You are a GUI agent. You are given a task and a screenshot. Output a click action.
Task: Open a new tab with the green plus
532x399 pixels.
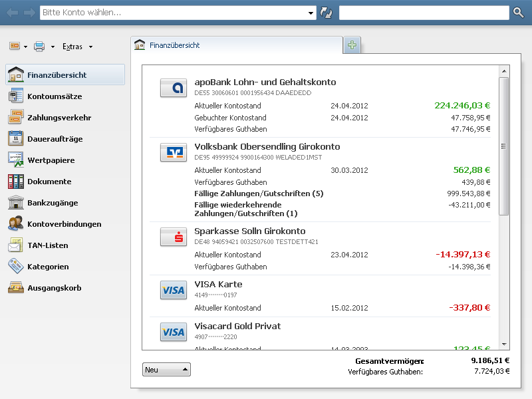coord(351,46)
